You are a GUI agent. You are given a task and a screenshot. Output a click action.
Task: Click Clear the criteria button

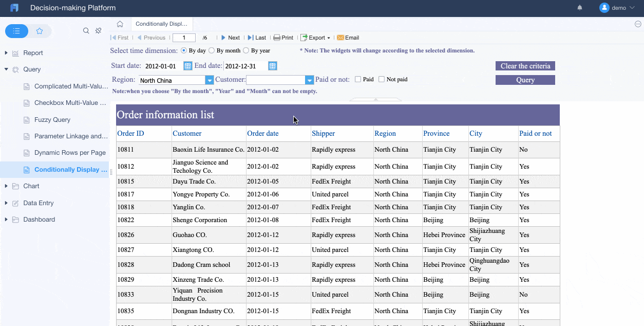pos(525,66)
